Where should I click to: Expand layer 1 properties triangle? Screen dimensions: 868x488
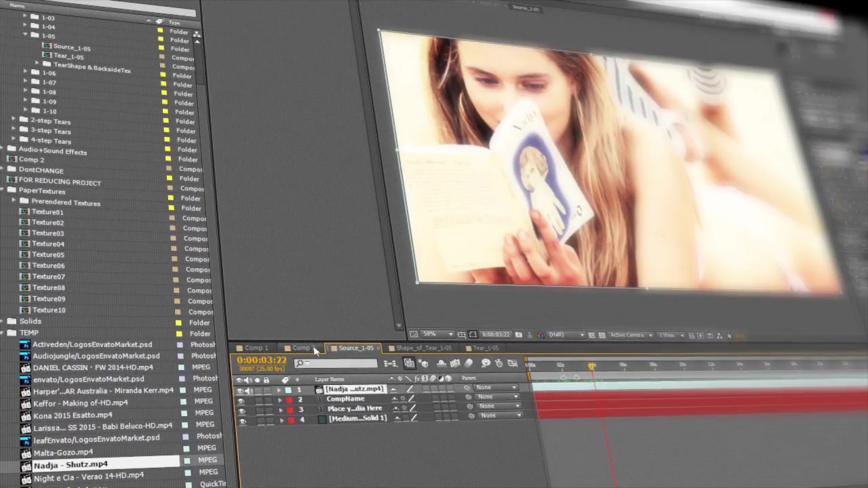tap(278, 390)
